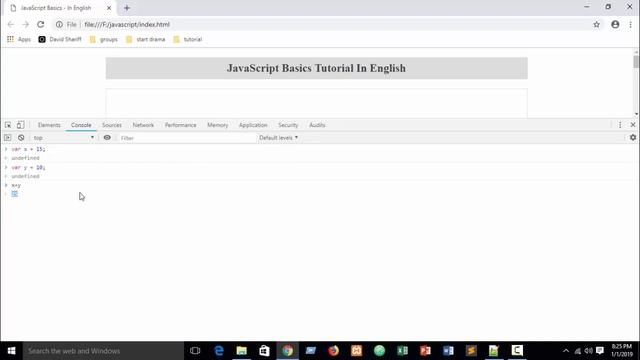Open the Store app from taskbar
Viewport: 640px width, 360px height.
pos(264,351)
